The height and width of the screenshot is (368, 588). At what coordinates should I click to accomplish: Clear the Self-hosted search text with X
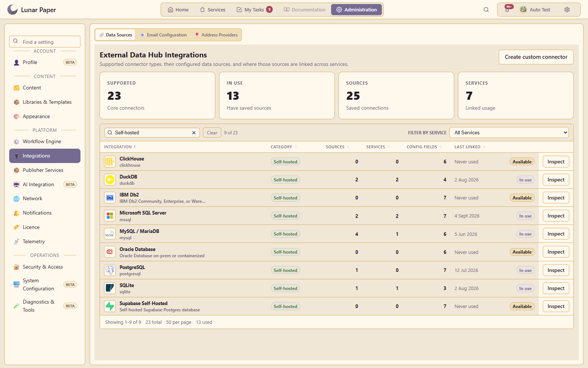click(194, 133)
